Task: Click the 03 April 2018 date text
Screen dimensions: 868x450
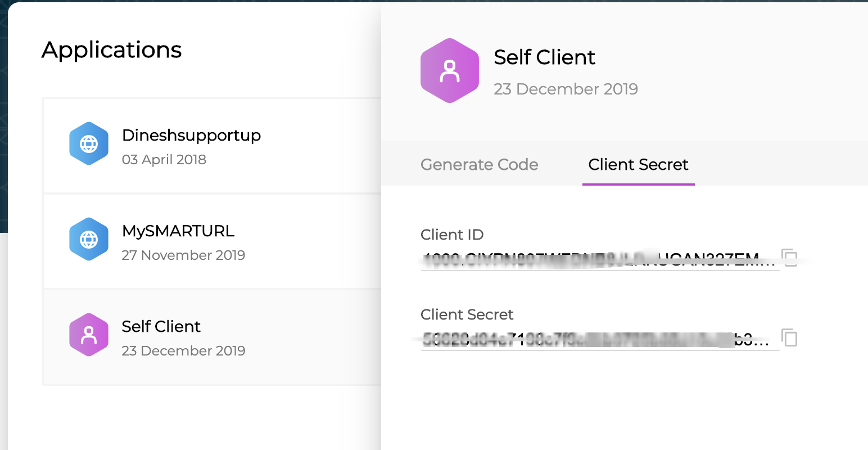Action: coord(164,160)
